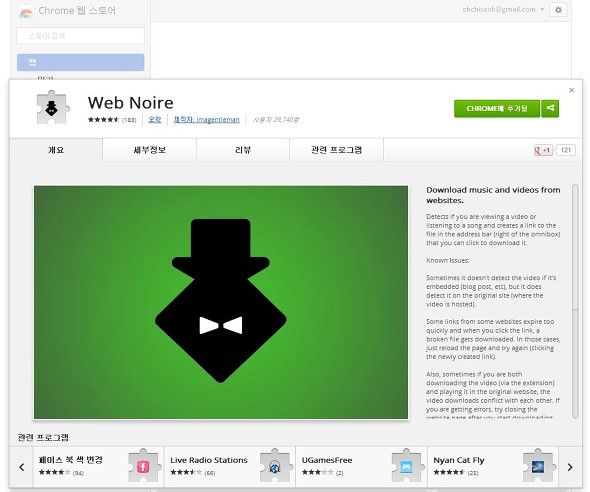Open the 리뷰 reviews tab
This screenshot has height=492, width=590.
pyautogui.click(x=243, y=150)
